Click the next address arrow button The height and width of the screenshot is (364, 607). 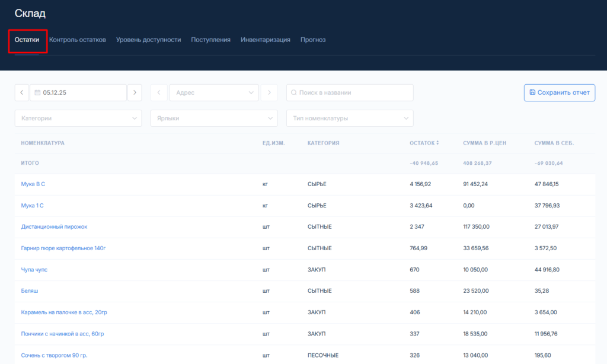[x=270, y=92]
